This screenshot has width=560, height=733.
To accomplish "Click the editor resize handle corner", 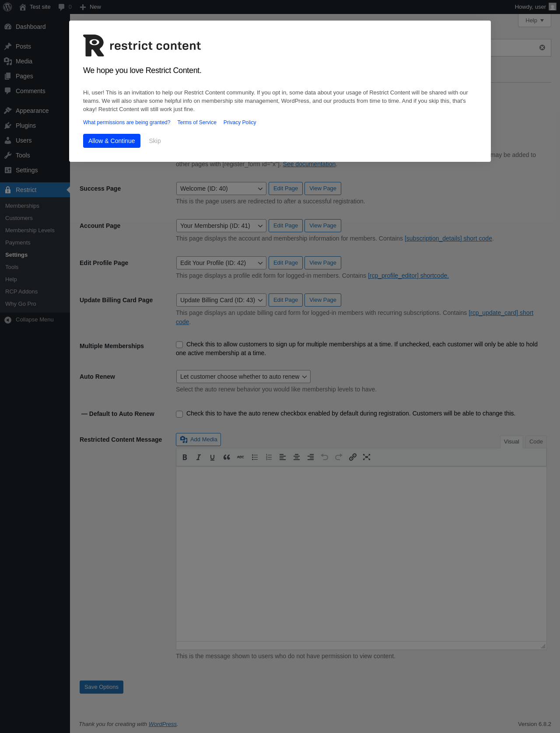I will [543, 646].
